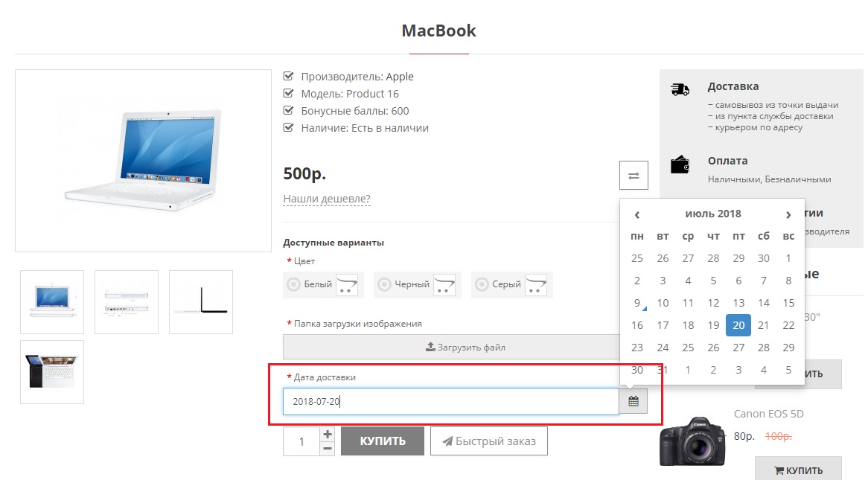Viewport: 868px width, 480px height.
Task: Select the Белый color radio button
Action: 293,284
